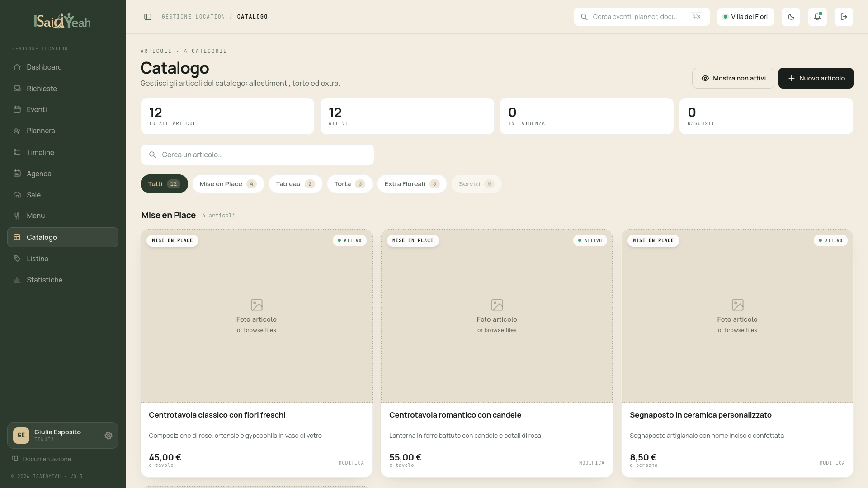Click the 55,00 € price
This screenshot has height=488, width=868.
pos(406,457)
